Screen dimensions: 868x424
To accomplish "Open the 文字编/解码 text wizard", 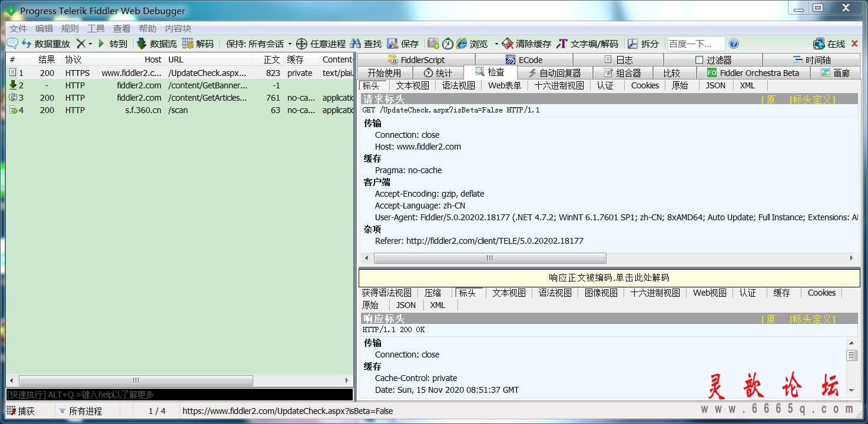I will 588,44.
